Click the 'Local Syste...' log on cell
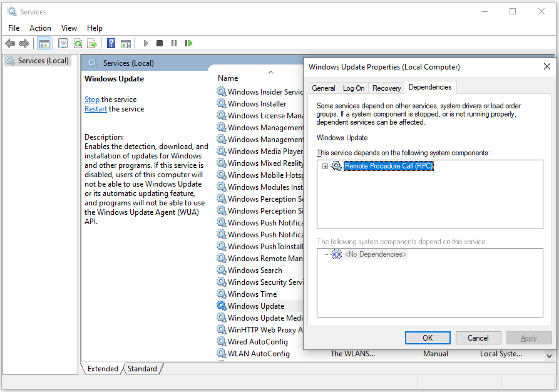This screenshot has width=559, height=392. click(x=501, y=354)
